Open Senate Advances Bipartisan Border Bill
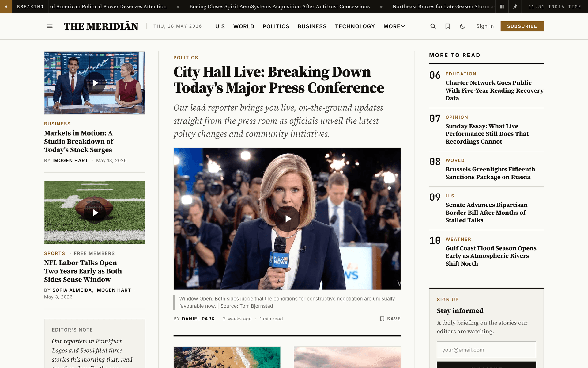 point(486,213)
